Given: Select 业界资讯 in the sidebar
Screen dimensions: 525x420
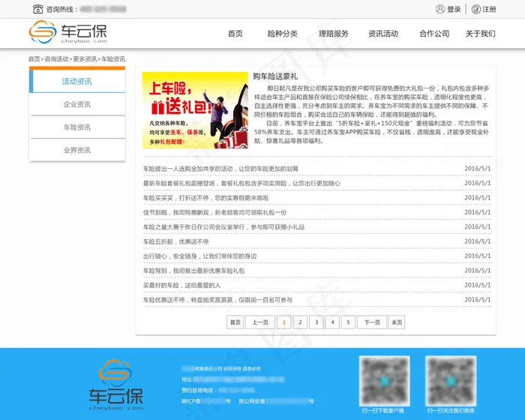Looking at the screenshot, I should tap(76, 150).
